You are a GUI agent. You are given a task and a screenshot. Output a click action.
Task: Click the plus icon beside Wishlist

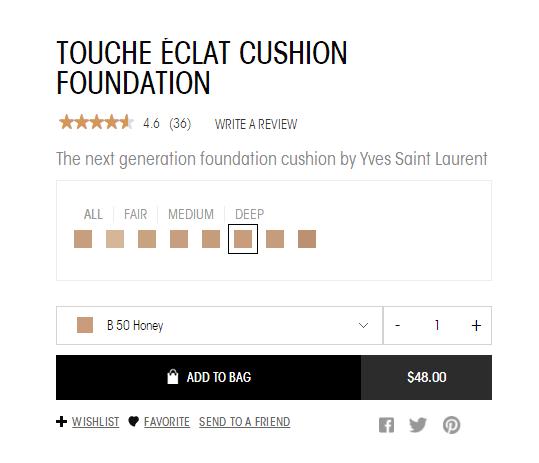click(x=61, y=421)
